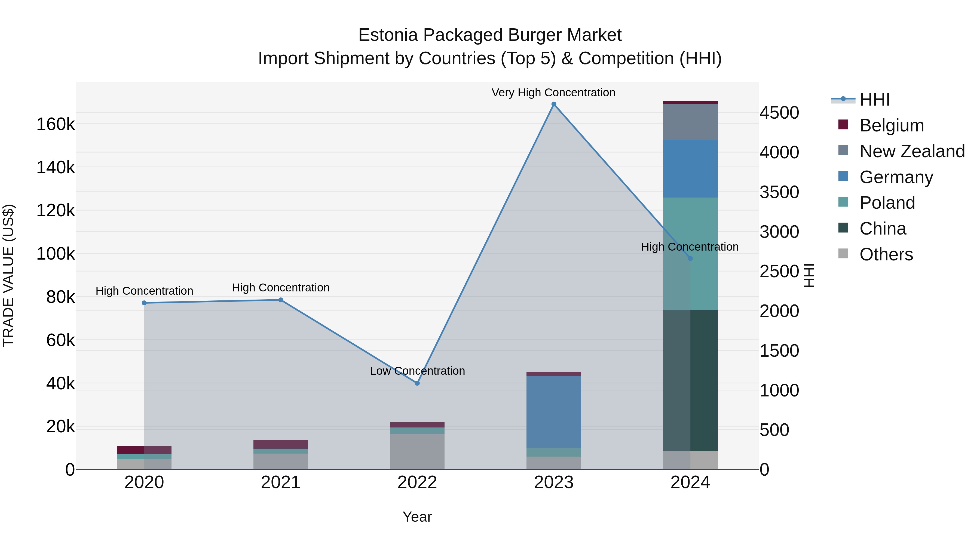Click the 'Very High Concentration' annotation
980x551 pixels.
(x=553, y=93)
